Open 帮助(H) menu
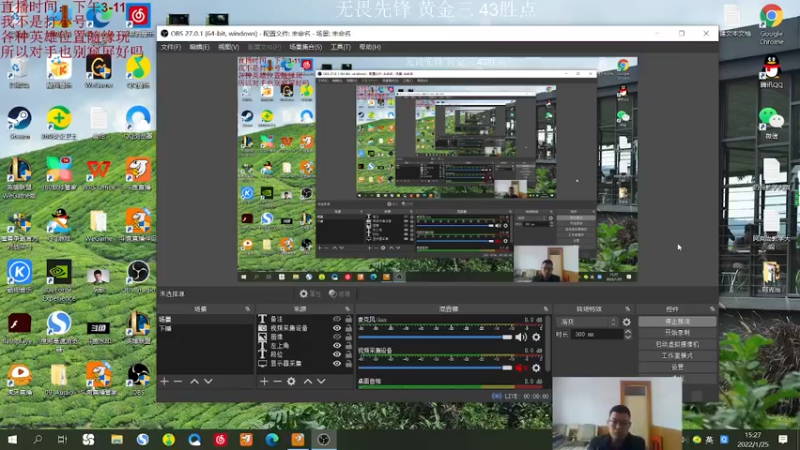The image size is (800, 450). click(370, 47)
